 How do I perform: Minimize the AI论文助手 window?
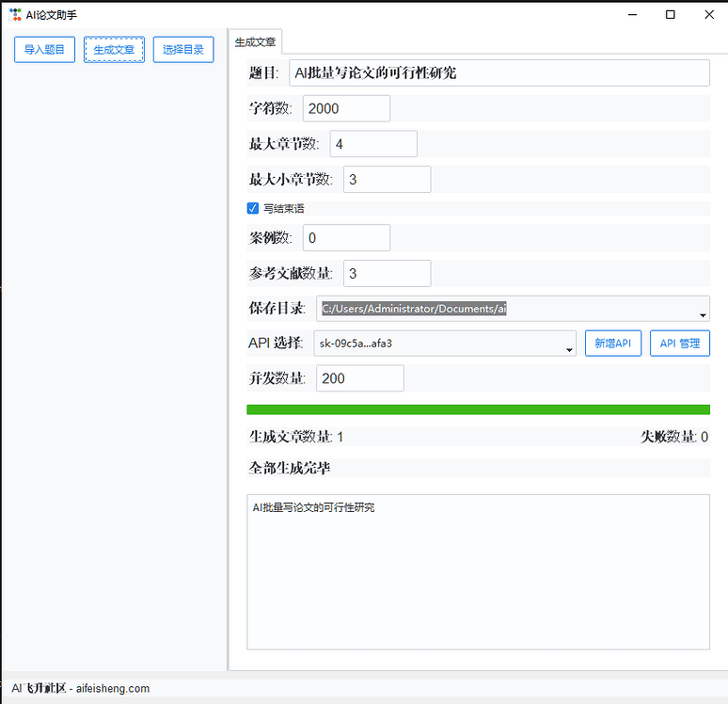point(632,15)
